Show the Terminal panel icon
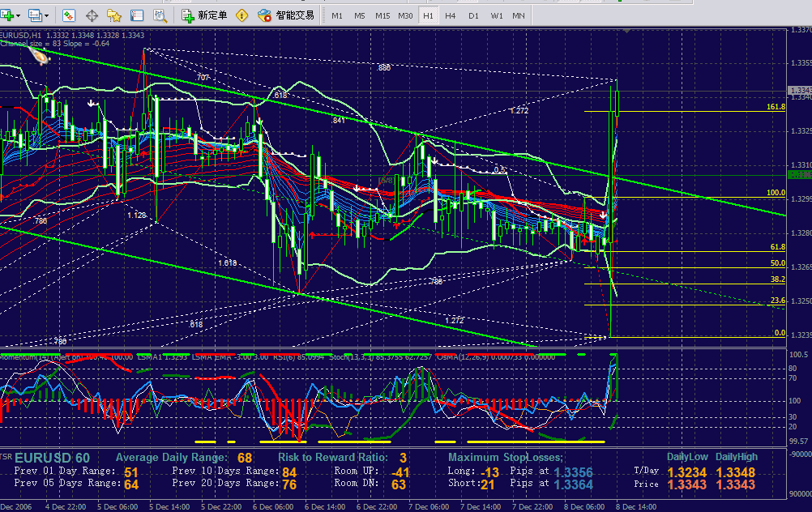The height and width of the screenshot is (512, 812). 137,15
